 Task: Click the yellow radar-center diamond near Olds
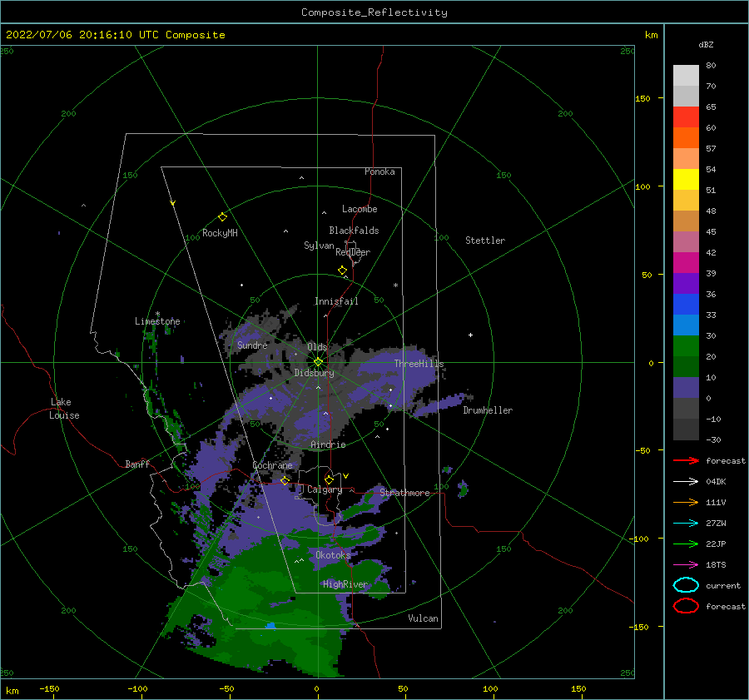click(x=318, y=362)
